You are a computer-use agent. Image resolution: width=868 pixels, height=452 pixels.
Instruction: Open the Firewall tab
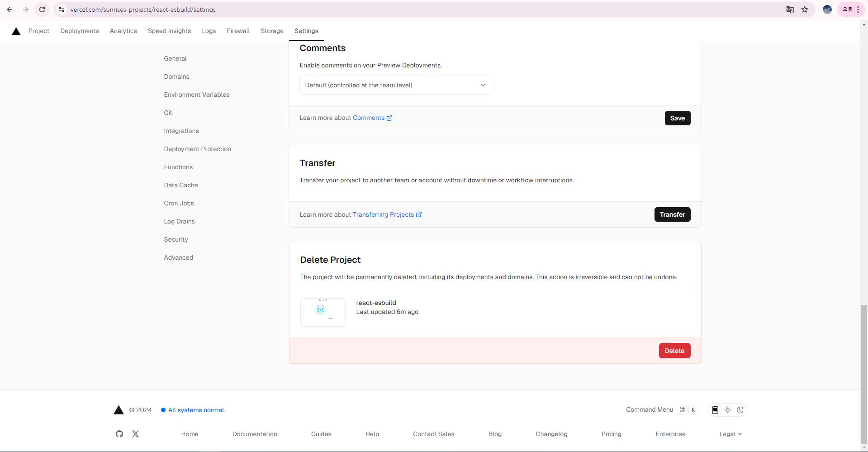pyautogui.click(x=238, y=31)
